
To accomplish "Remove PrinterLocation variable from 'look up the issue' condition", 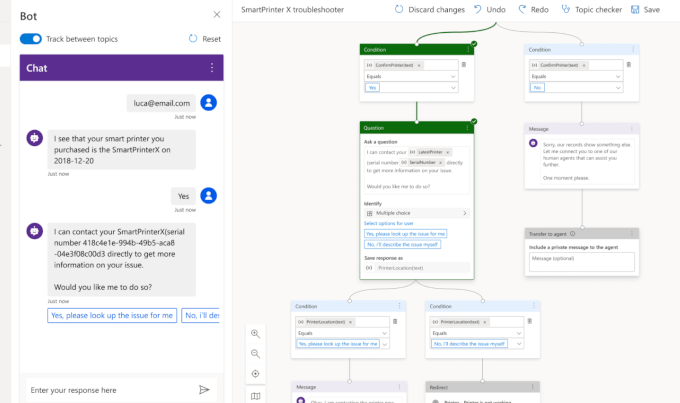I will 350,322.
